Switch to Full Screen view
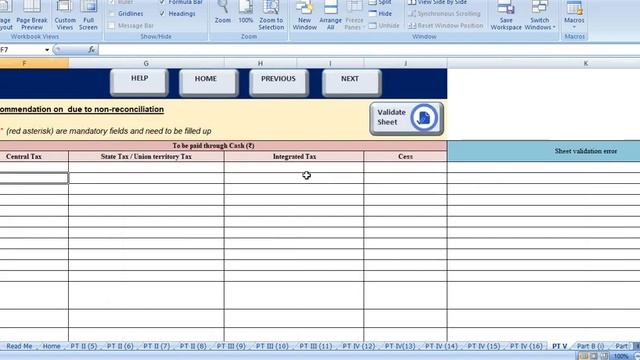 point(88,16)
